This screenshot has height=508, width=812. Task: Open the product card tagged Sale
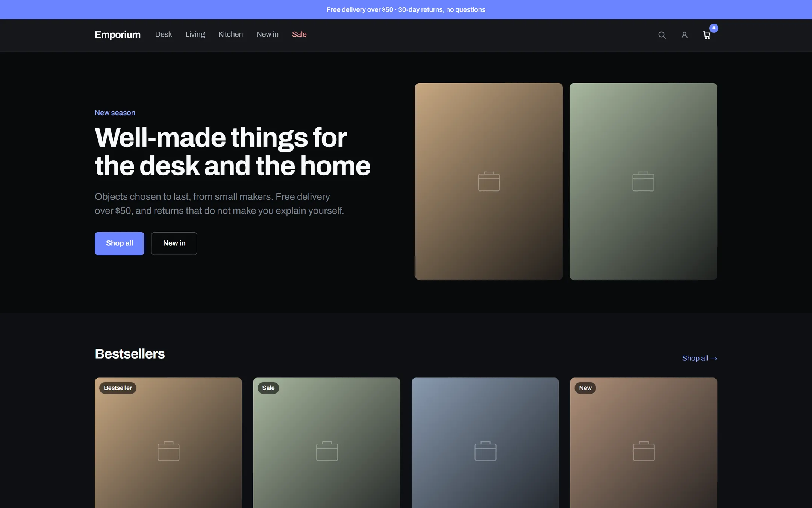click(x=327, y=443)
